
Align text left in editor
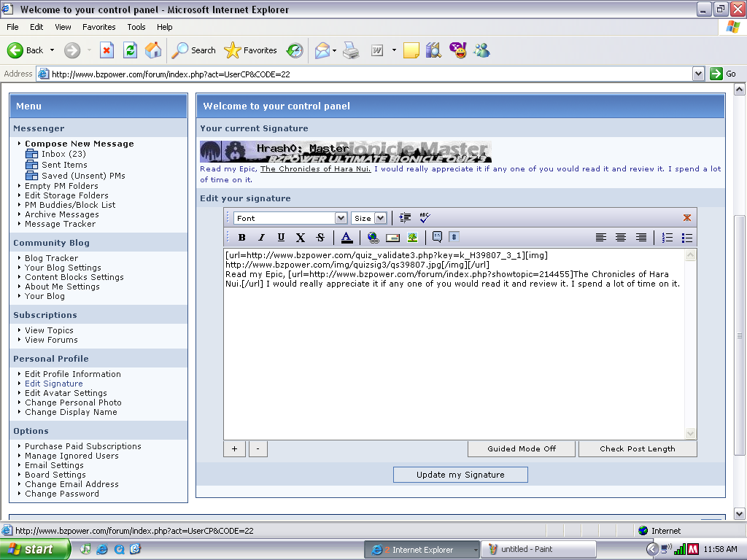coord(601,237)
